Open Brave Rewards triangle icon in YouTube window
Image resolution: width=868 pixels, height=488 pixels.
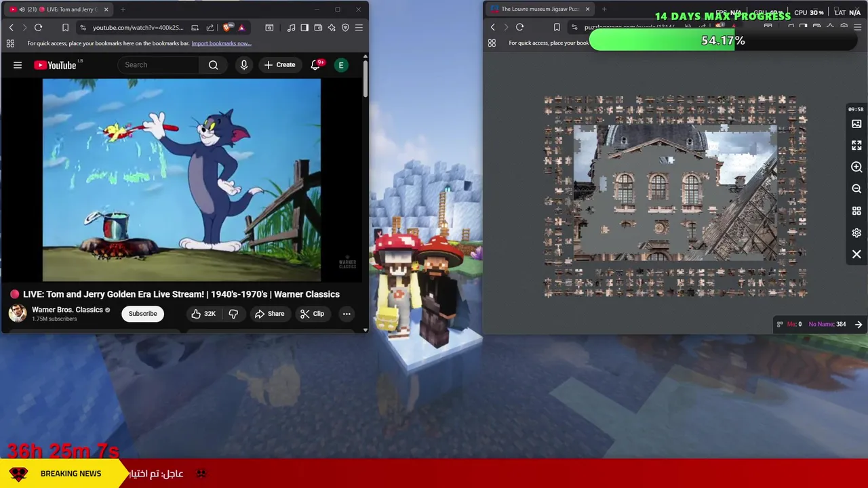(x=241, y=27)
